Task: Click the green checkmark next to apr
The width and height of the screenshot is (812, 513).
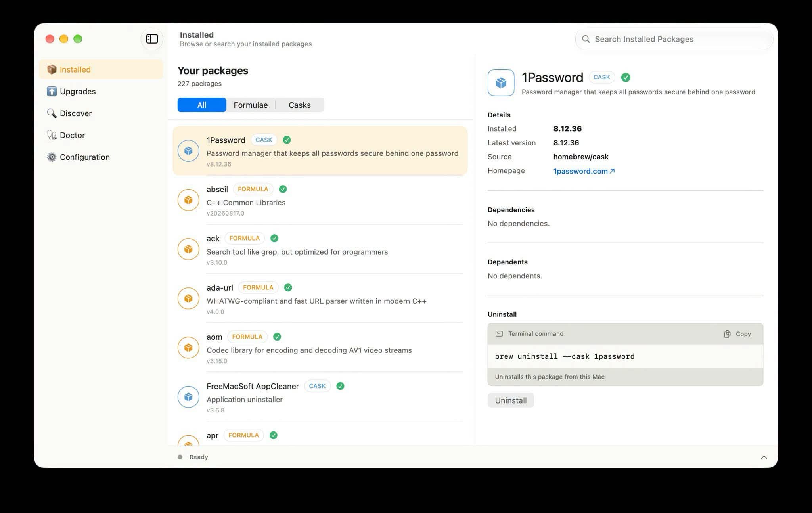Action: point(274,435)
